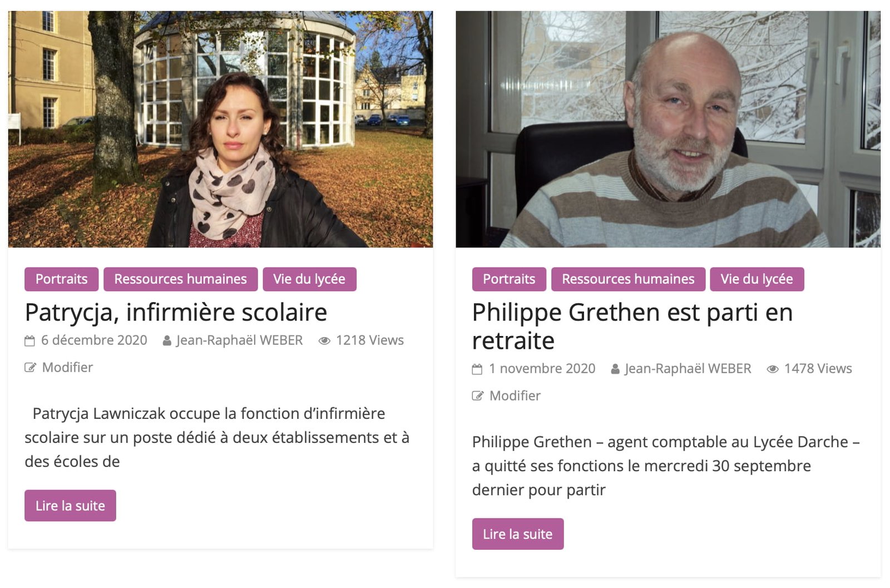
Task: Click eye icon next to 1478 Views
Action: point(773,369)
